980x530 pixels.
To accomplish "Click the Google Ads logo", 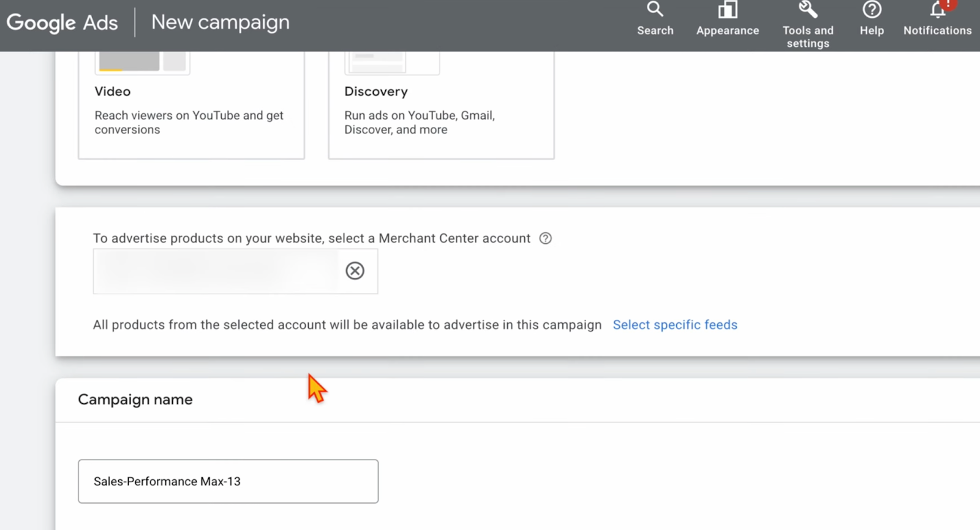I will 62,23.
